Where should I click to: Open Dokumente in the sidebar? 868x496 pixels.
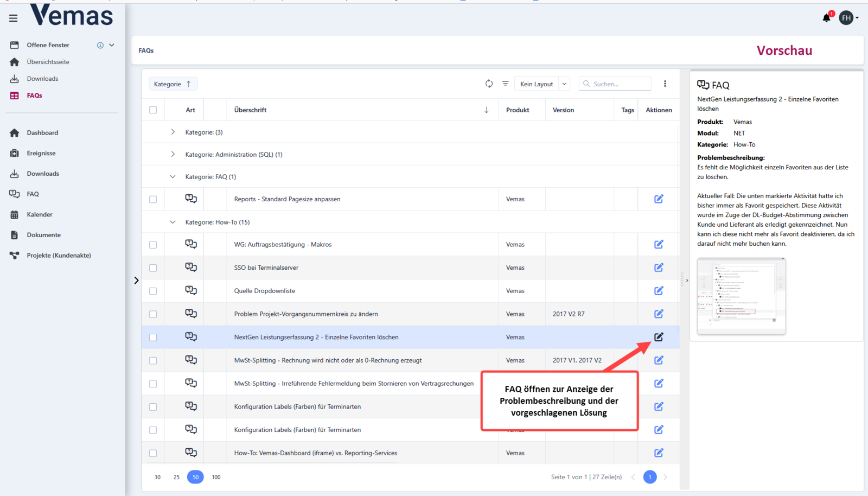click(43, 235)
